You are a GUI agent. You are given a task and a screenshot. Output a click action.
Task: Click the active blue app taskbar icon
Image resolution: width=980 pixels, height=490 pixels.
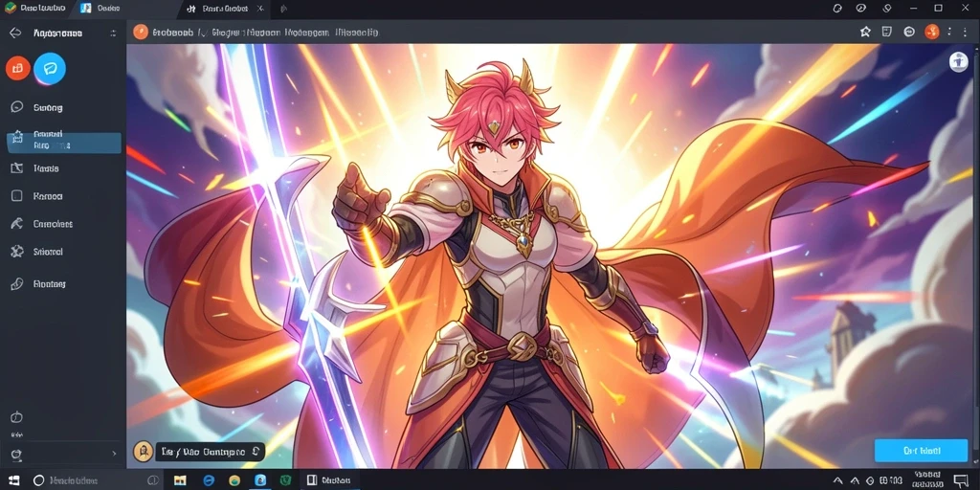click(x=260, y=480)
